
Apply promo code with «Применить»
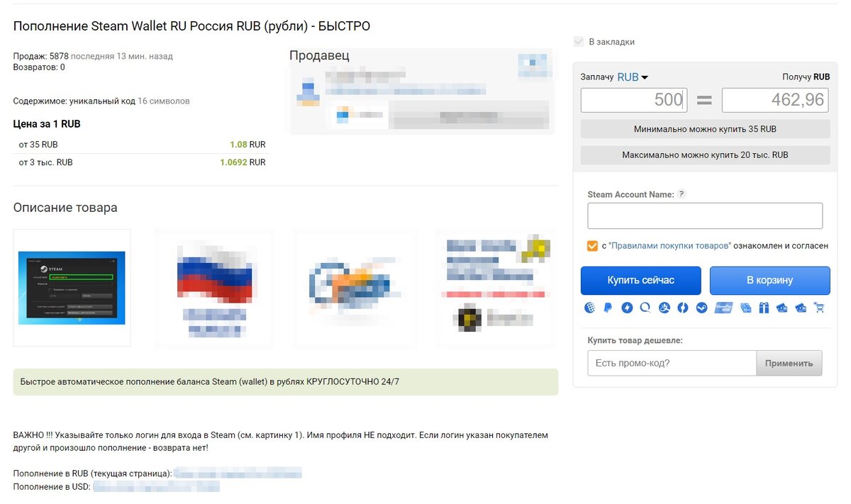click(x=789, y=363)
